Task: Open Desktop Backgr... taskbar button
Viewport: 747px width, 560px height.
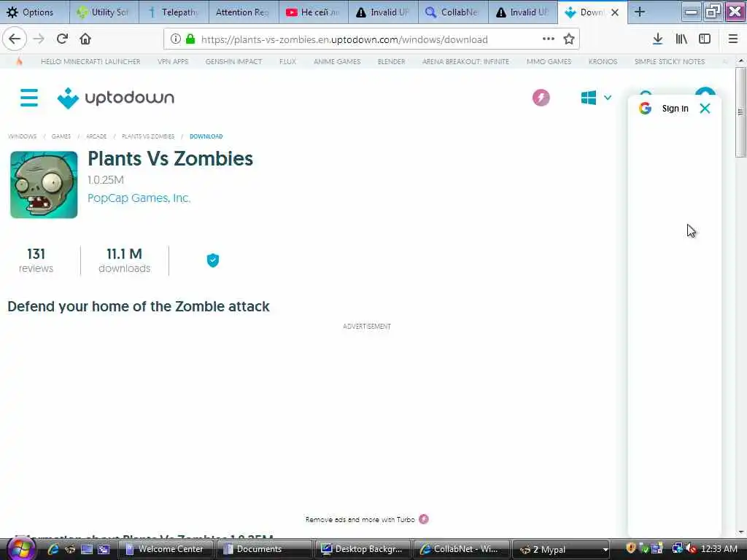Action: click(363, 549)
